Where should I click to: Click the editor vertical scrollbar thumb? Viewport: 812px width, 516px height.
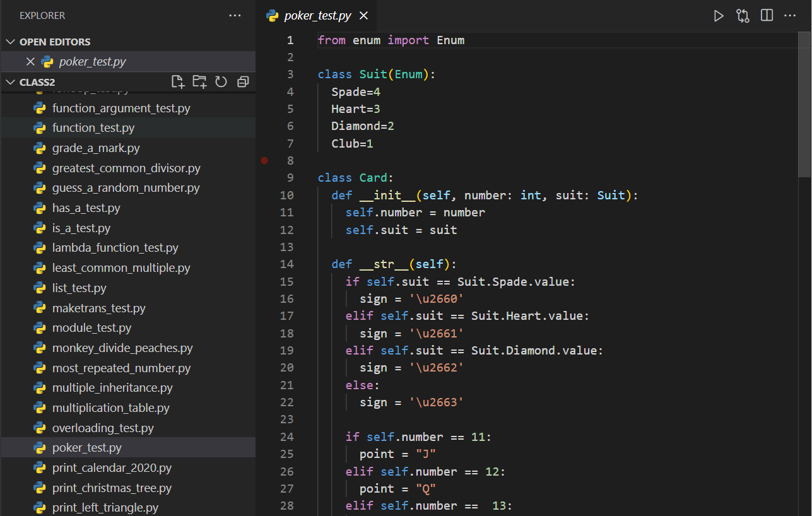pyautogui.click(x=805, y=103)
